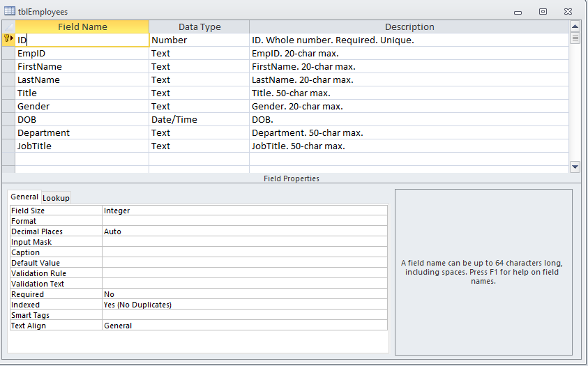Click the ID description 'Whole number. Required. Unique.'
The image size is (588, 366).
pyautogui.click(x=409, y=40)
